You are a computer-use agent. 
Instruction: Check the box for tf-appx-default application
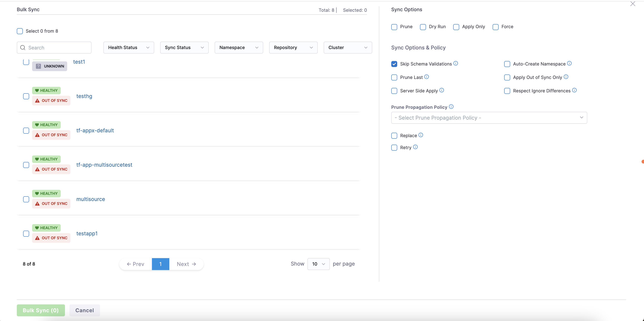(x=26, y=131)
